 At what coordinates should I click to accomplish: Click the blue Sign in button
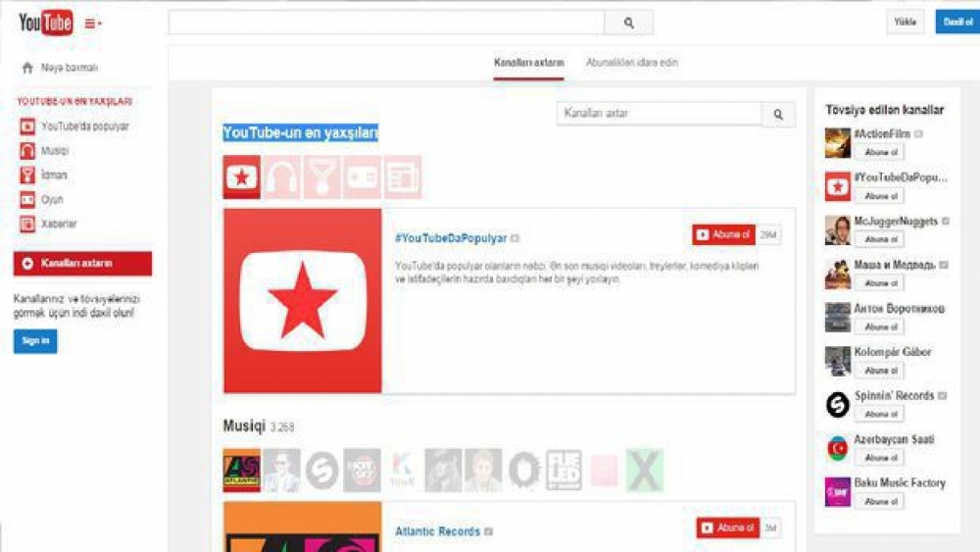click(x=35, y=340)
